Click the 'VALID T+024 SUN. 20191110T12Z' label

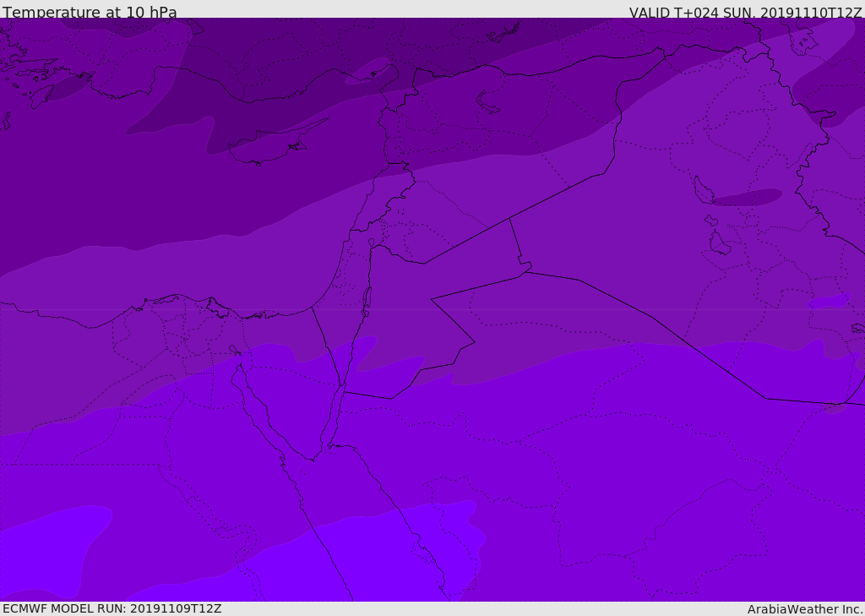click(745, 12)
